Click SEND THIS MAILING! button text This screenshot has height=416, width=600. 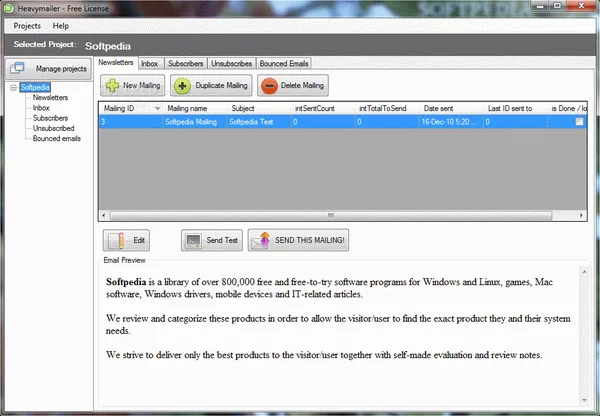pos(310,240)
